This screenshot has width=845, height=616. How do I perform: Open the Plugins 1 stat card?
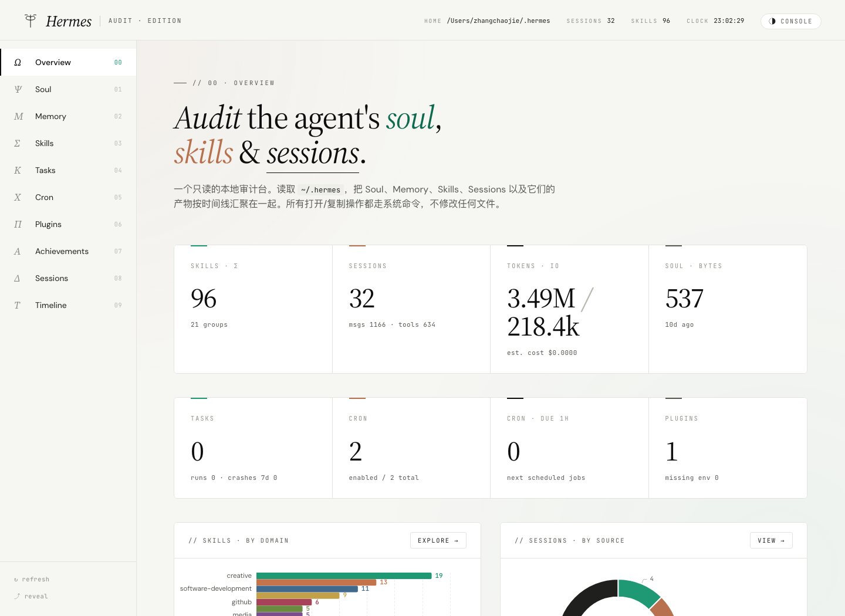tap(728, 448)
